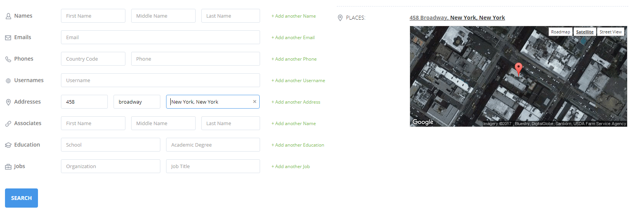The image size is (644, 213).
Task: Clear the New York address field
Action: click(254, 102)
